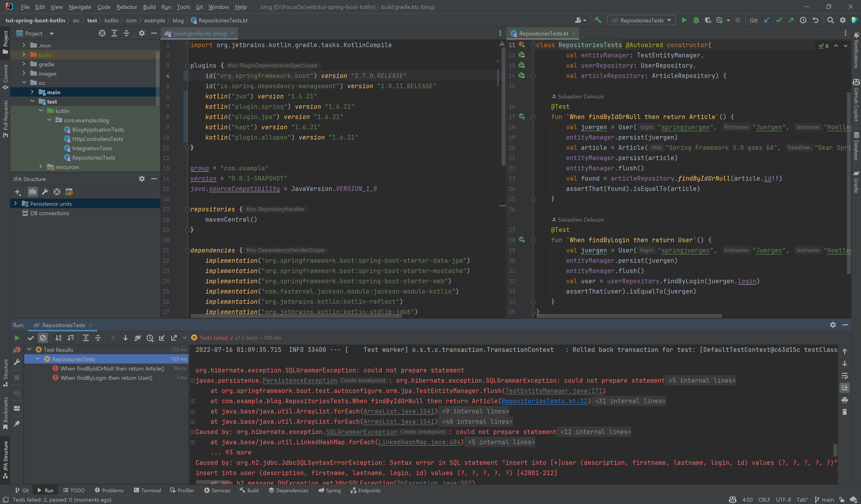Clear console output with trash icon

pos(845,412)
